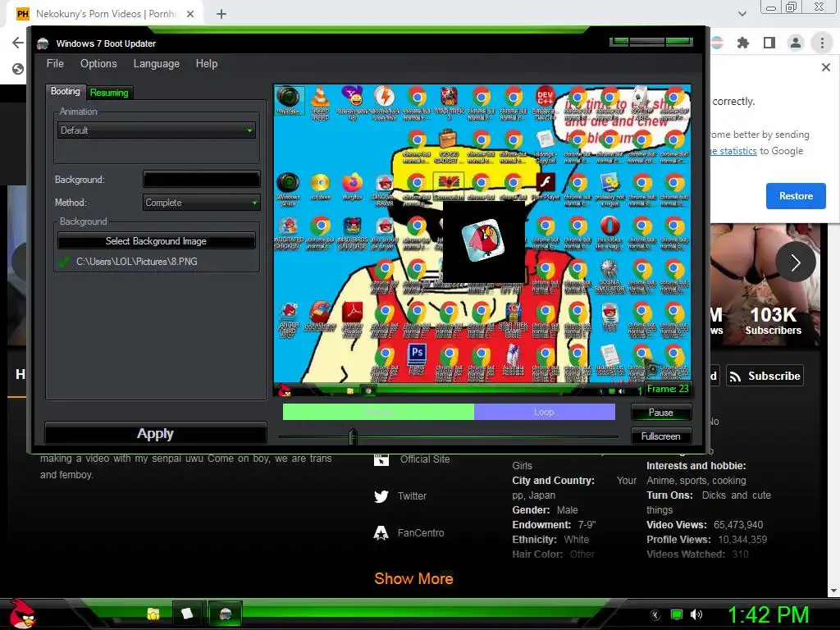The image size is (840, 630).
Task: Click the Select Background Image button
Action: (156, 241)
